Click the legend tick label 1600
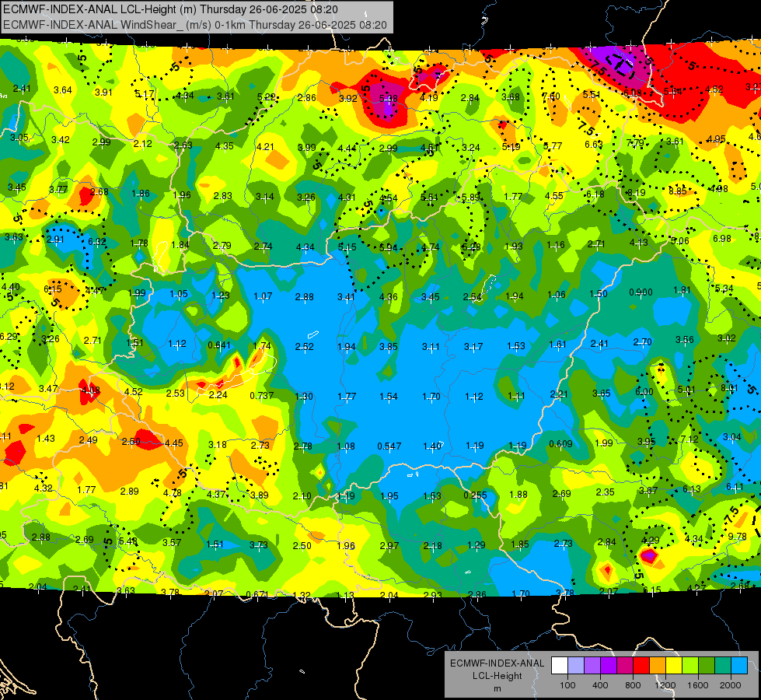The image size is (761, 700). [698, 685]
